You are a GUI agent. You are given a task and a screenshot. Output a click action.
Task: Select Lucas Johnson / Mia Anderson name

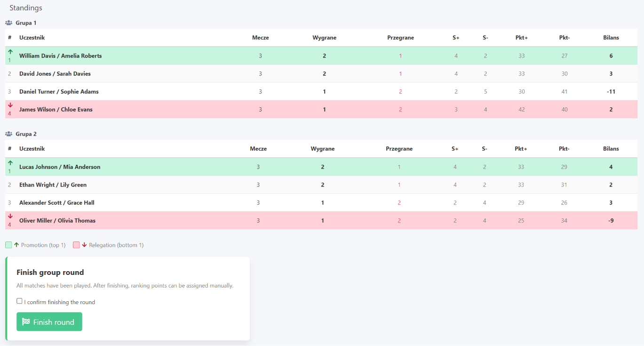[x=60, y=167]
